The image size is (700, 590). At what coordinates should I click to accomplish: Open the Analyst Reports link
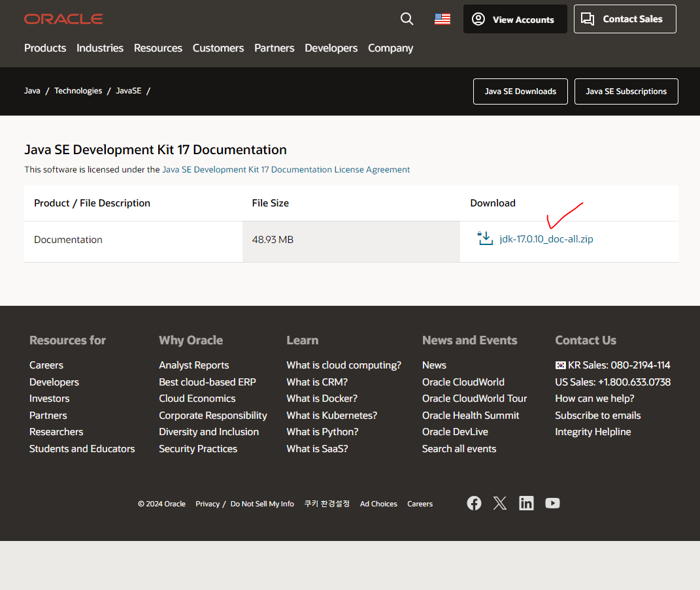(x=193, y=365)
